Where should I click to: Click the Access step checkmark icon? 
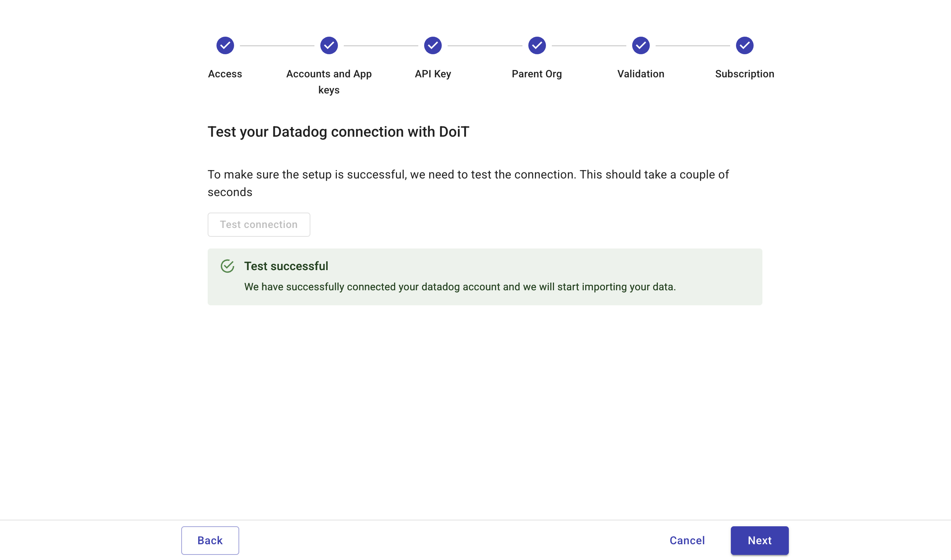tap(225, 45)
